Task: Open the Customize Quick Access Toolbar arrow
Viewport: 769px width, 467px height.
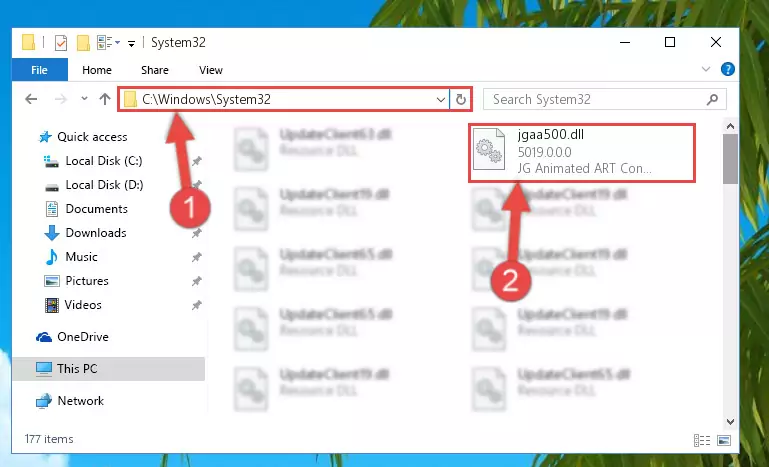Action: click(131, 44)
